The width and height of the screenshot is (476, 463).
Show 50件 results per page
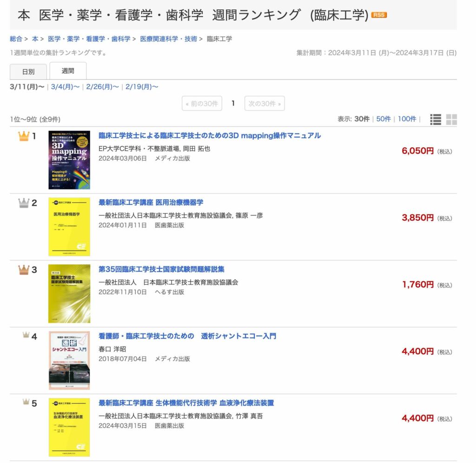coord(383,119)
